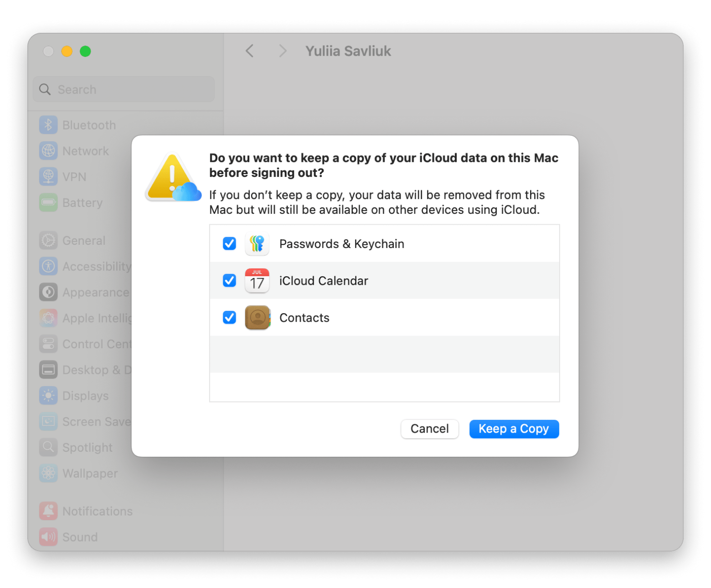This screenshot has width=711, height=588.
Task: Go back with the left chevron
Action: [249, 51]
